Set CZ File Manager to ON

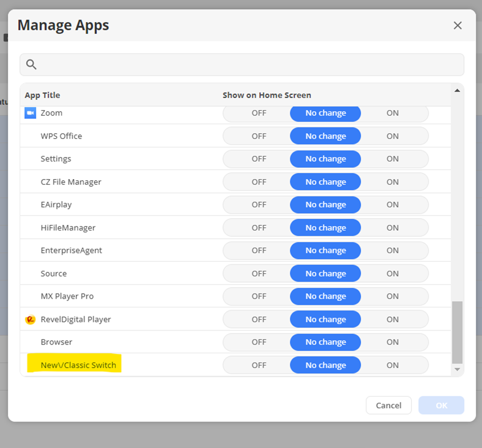(393, 182)
